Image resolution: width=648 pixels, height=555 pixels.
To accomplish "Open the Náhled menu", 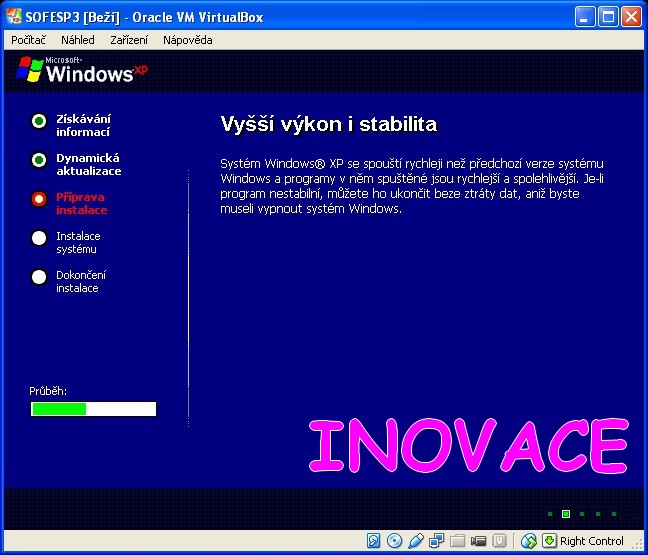I will [78, 40].
